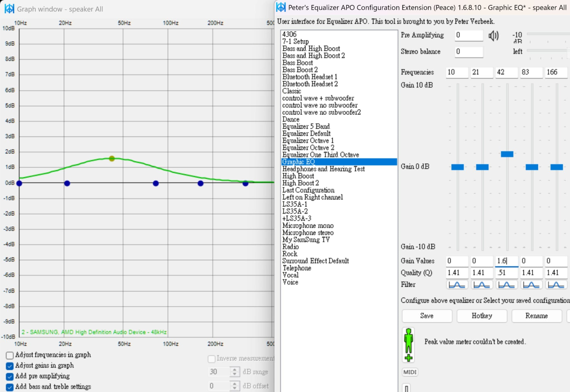Select the 7-1 Setup configuration
570x392 pixels.
coord(295,41)
